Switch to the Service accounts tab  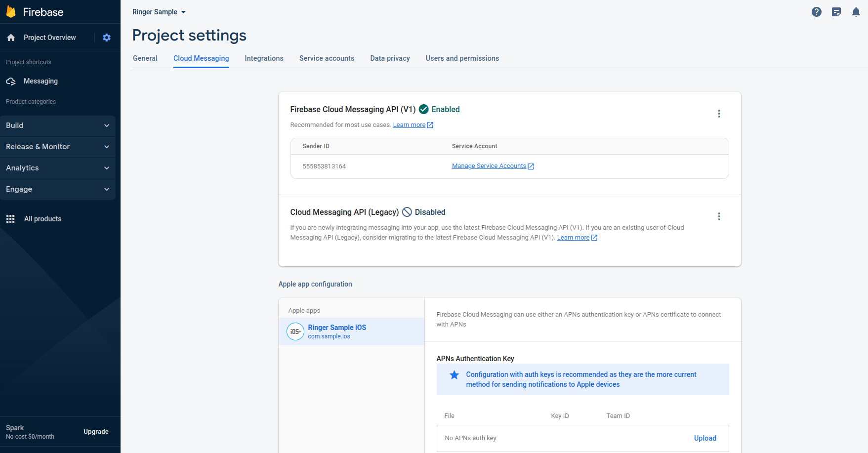[327, 58]
